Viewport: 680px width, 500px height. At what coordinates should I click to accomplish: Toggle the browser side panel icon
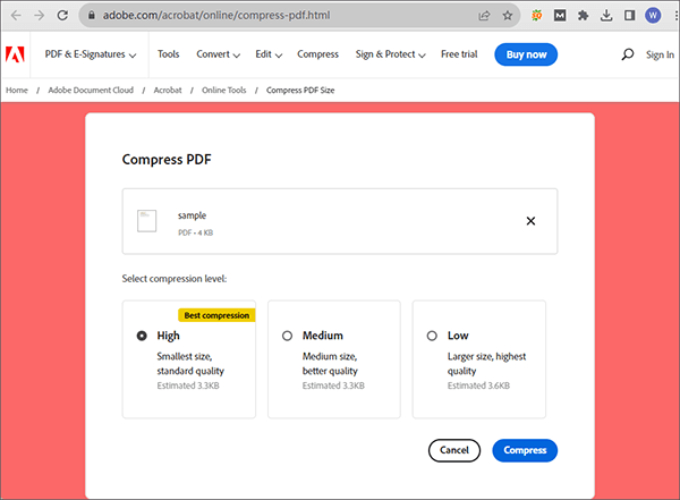[x=629, y=16]
